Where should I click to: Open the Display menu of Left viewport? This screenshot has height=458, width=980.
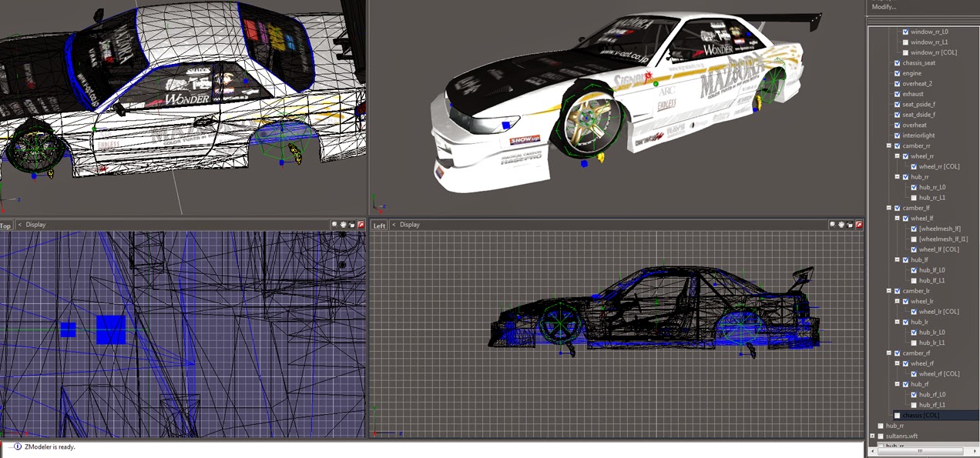tap(410, 225)
